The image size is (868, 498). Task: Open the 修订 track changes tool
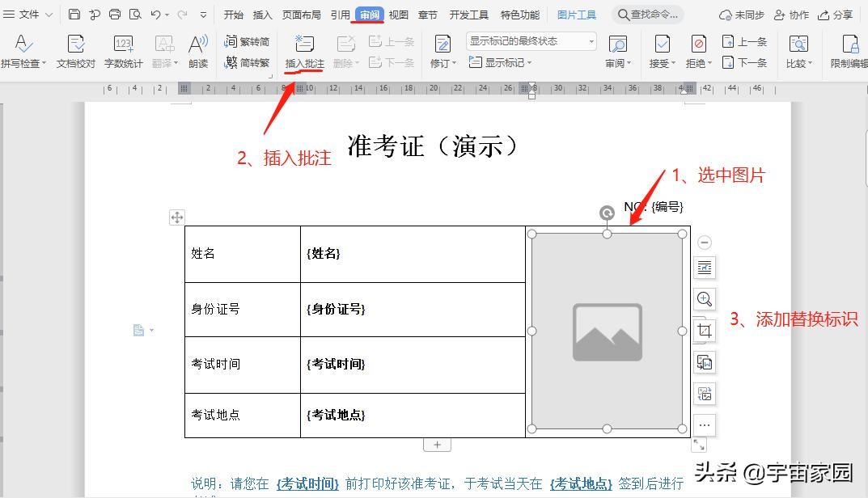coord(442,50)
